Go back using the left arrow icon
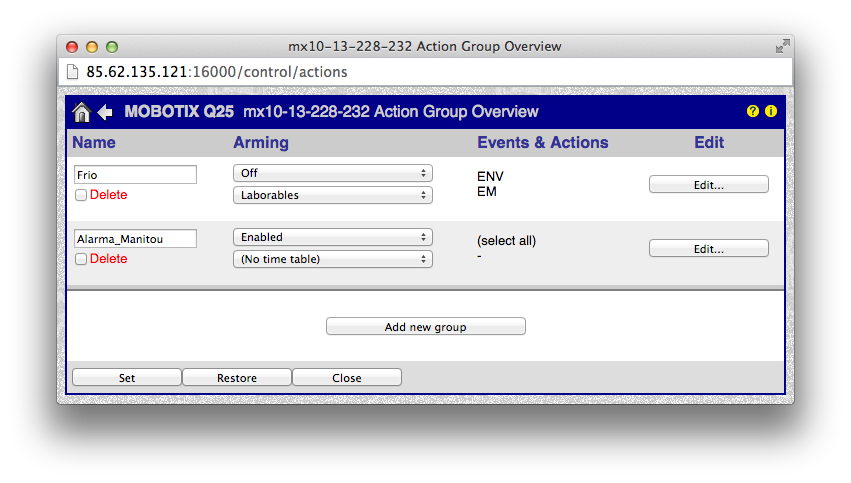The width and height of the screenshot is (851, 483). tap(105, 112)
